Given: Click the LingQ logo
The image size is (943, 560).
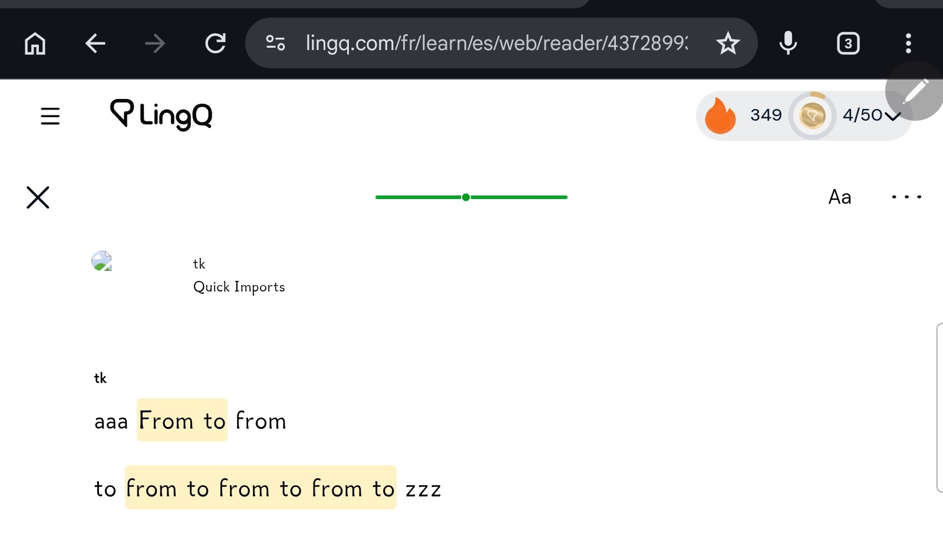Looking at the screenshot, I should pyautogui.click(x=161, y=115).
